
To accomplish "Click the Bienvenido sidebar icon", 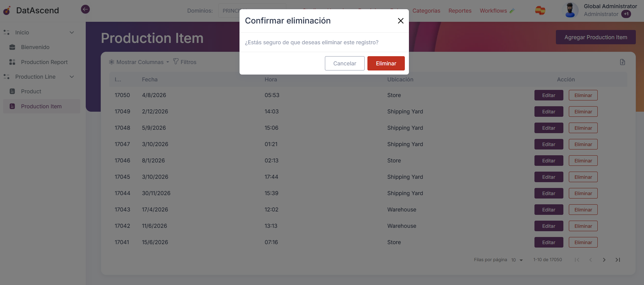I will click(12, 47).
